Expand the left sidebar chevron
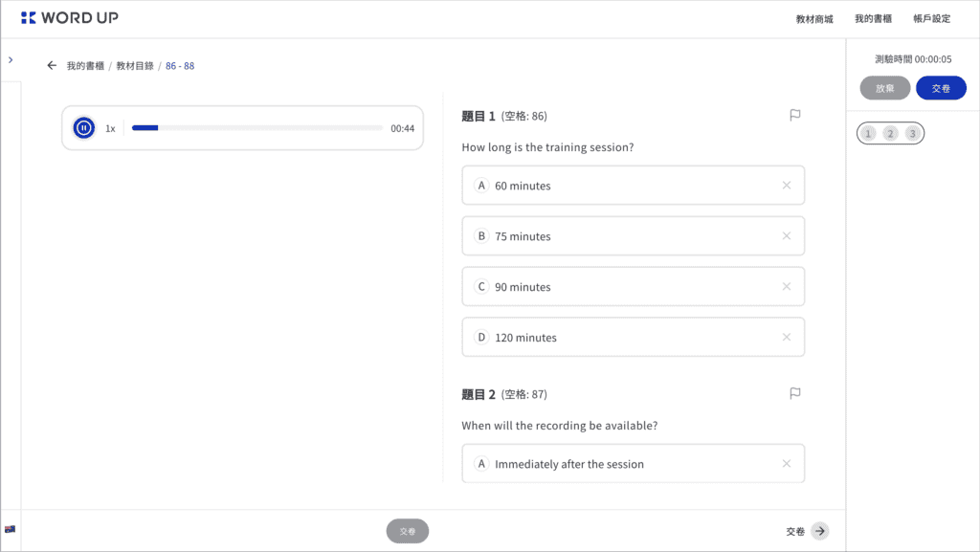The image size is (980, 552). [11, 60]
